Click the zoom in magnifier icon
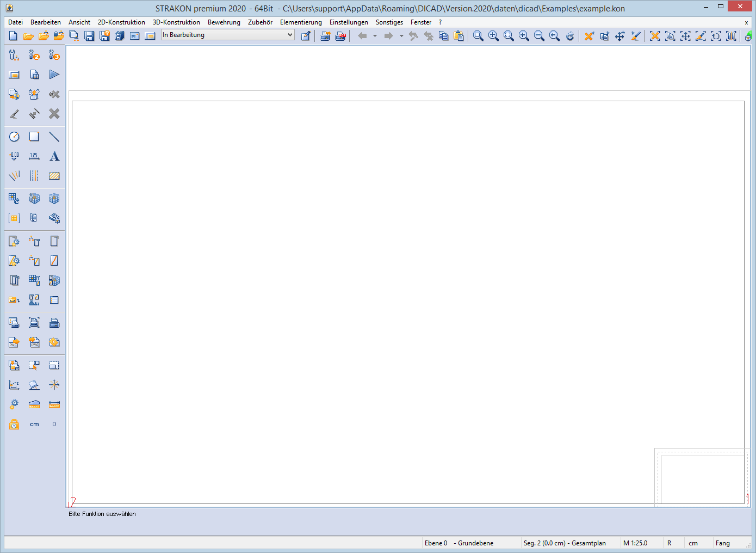 [524, 36]
